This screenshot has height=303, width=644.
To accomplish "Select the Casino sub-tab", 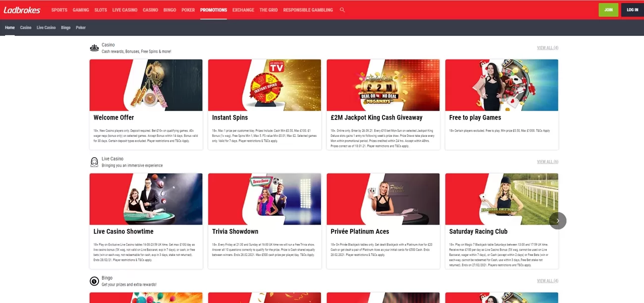I will [x=26, y=28].
